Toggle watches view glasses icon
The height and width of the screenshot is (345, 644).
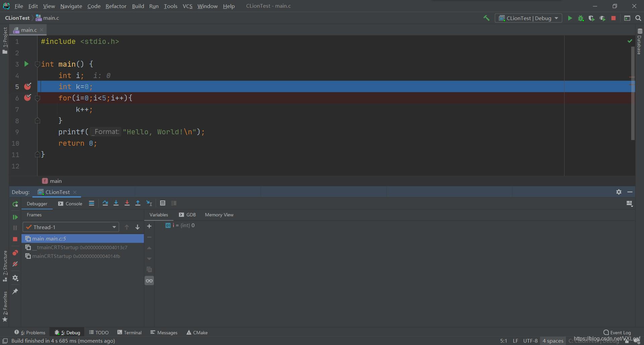pos(149,281)
